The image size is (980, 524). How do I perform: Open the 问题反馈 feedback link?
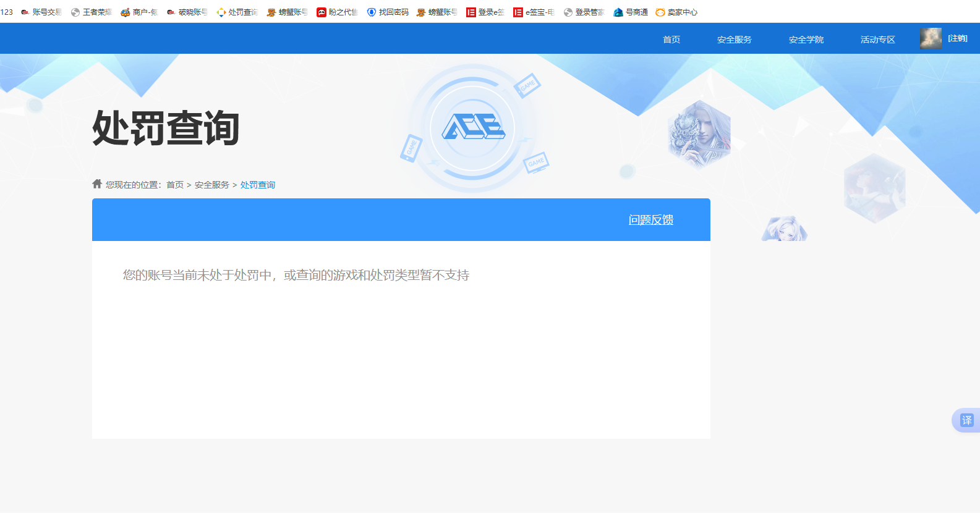pyautogui.click(x=651, y=220)
